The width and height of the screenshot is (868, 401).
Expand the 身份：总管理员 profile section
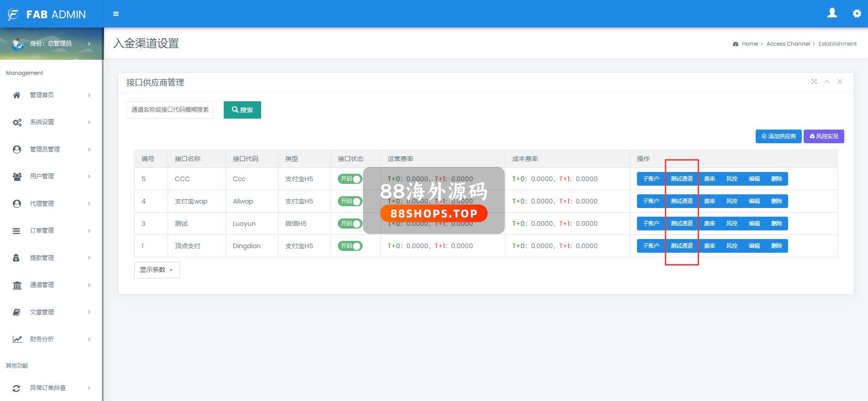[52, 43]
